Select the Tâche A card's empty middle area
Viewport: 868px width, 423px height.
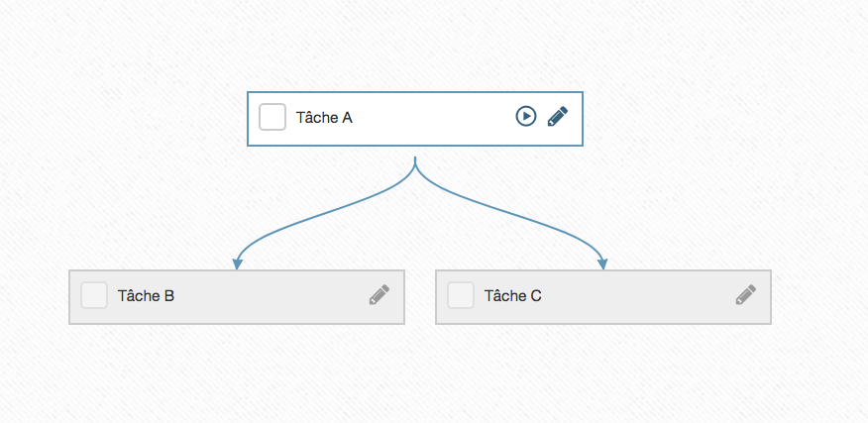pyautogui.click(x=432, y=119)
